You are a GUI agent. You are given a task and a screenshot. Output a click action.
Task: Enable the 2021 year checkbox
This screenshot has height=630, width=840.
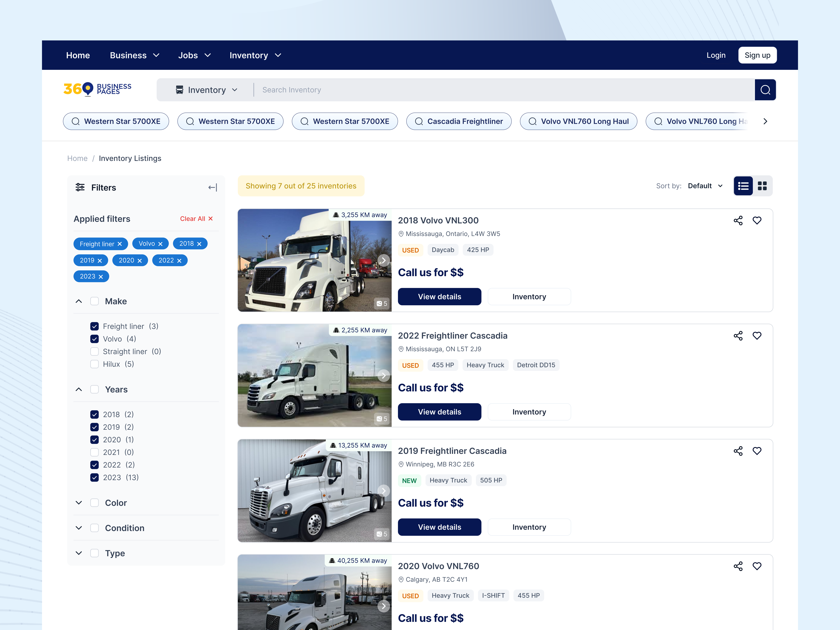tap(94, 452)
